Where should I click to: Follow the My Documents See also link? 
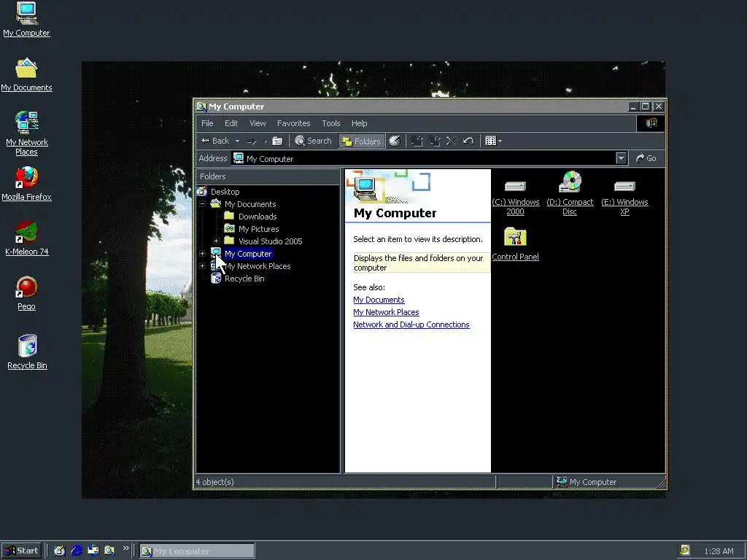[379, 300]
